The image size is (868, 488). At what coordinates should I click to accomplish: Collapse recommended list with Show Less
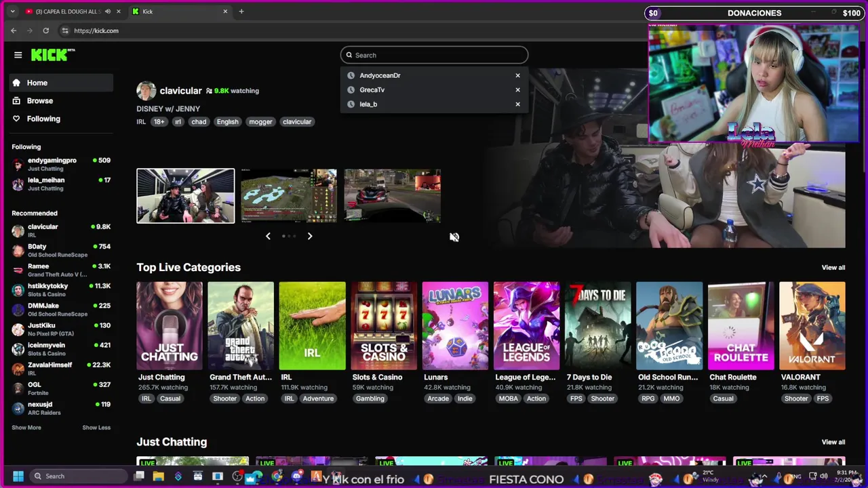96,428
